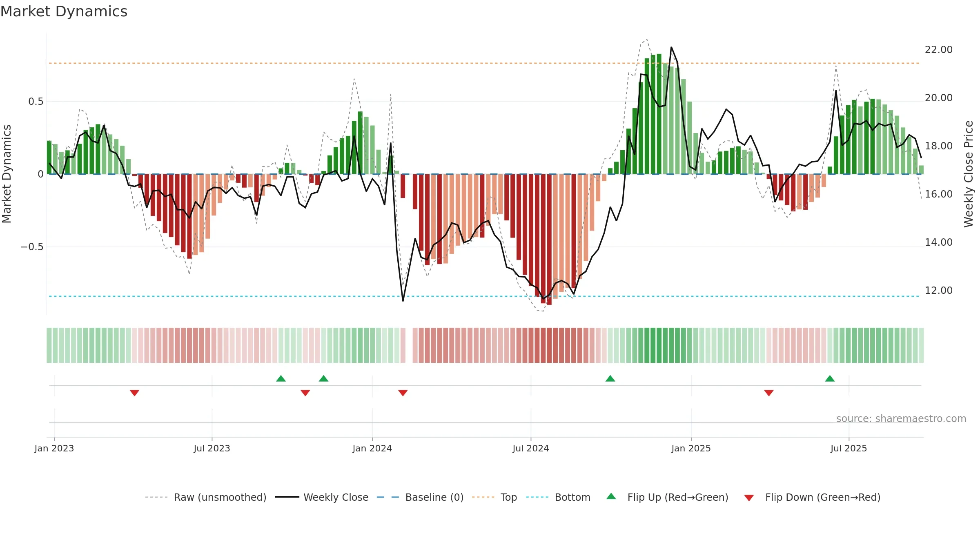Toggle the Top legend entry
The image size is (980, 551).
[x=494, y=497]
